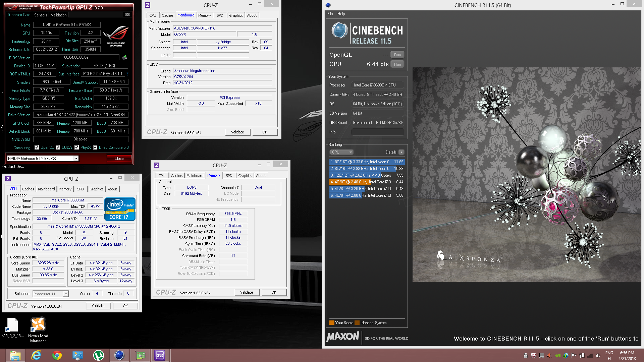Open the Nexus Mod Manager desktop shortcut

click(38, 330)
